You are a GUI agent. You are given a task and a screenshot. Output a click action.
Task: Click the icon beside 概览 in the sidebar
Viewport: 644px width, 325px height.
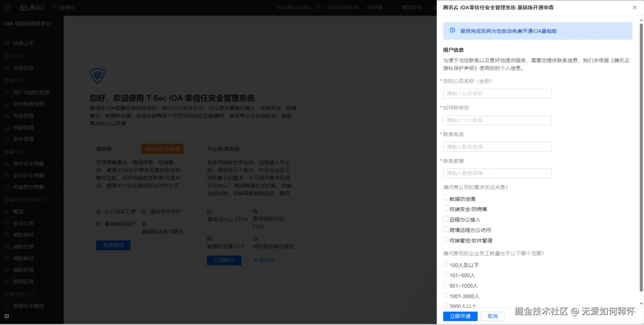point(6,212)
